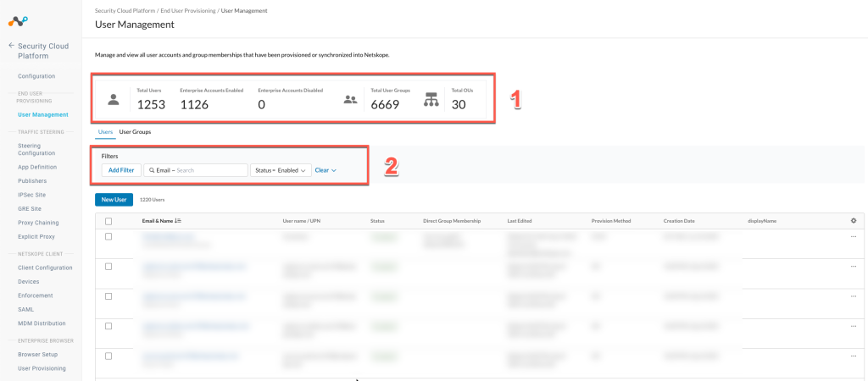Open User Provisioning in sidebar
Image resolution: width=868 pixels, height=381 pixels.
pos(42,368)
